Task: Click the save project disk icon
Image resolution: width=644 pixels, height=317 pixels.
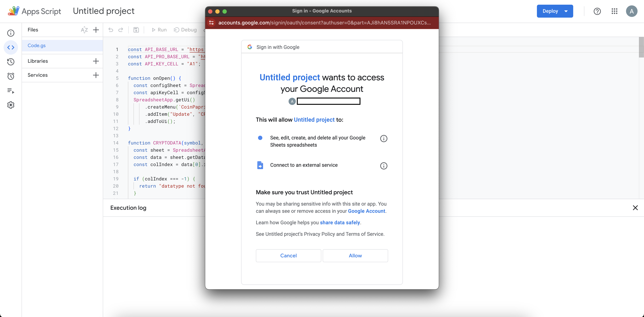Action: pyautogui.click(x=136, y=30)
